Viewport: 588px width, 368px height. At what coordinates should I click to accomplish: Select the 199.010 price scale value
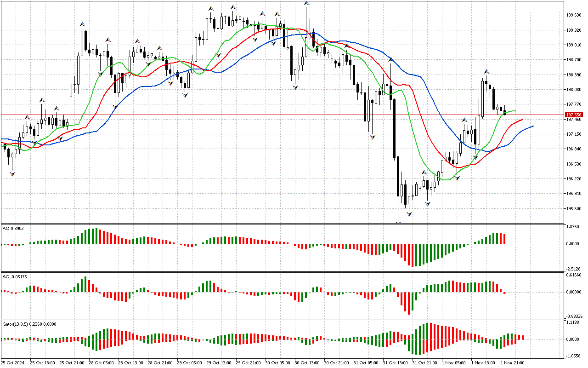(x=574, y=45)
